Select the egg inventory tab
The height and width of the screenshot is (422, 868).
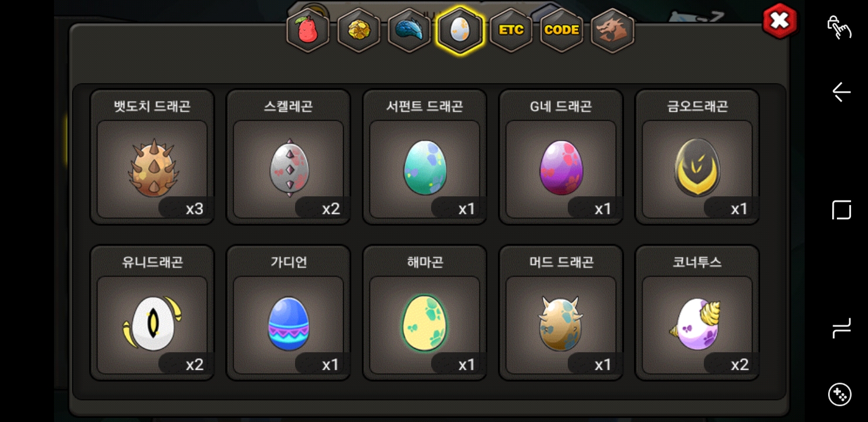click(460, 30)
